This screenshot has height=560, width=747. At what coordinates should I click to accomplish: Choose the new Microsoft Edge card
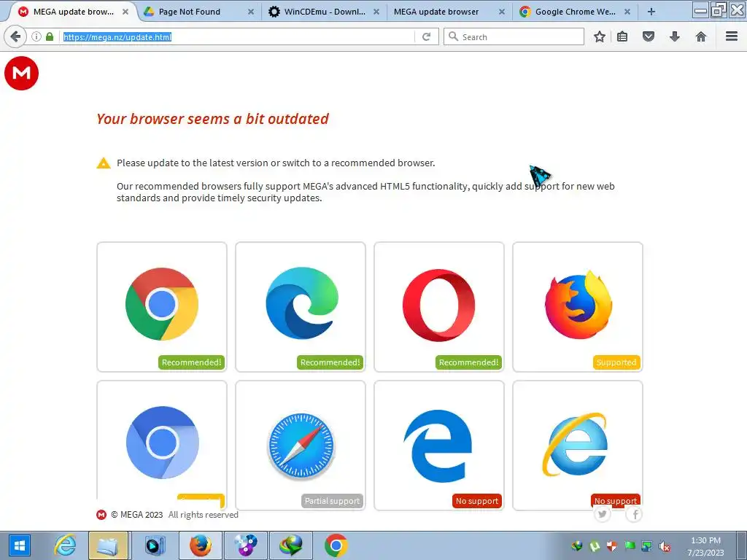[x=301, y=307]
